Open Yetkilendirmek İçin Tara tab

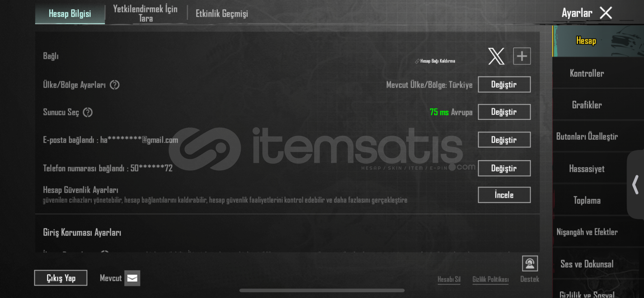pos(145,13)
